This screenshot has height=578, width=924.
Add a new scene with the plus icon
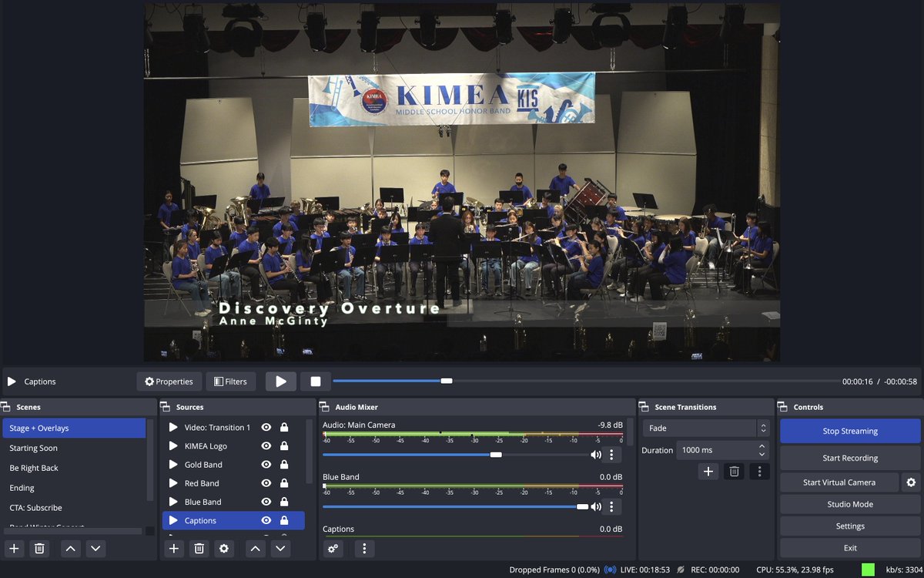pyautogui.click(x=14, y=549)
